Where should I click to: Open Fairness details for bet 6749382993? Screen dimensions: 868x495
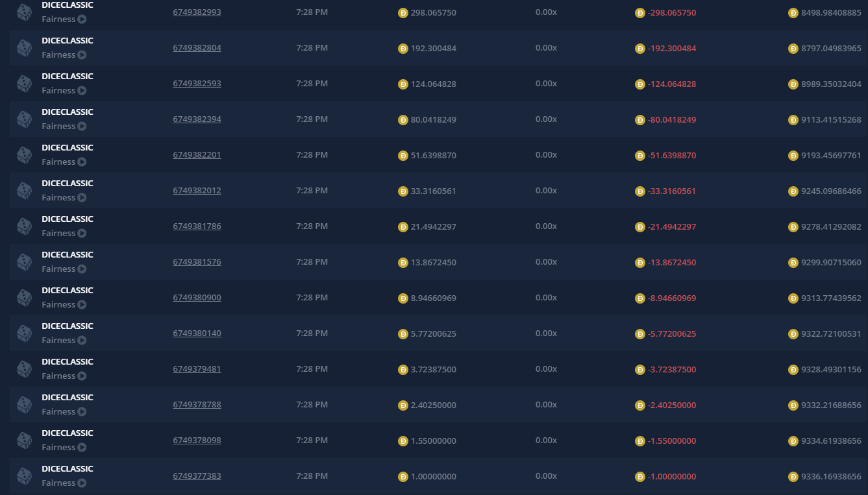[64, 19]
